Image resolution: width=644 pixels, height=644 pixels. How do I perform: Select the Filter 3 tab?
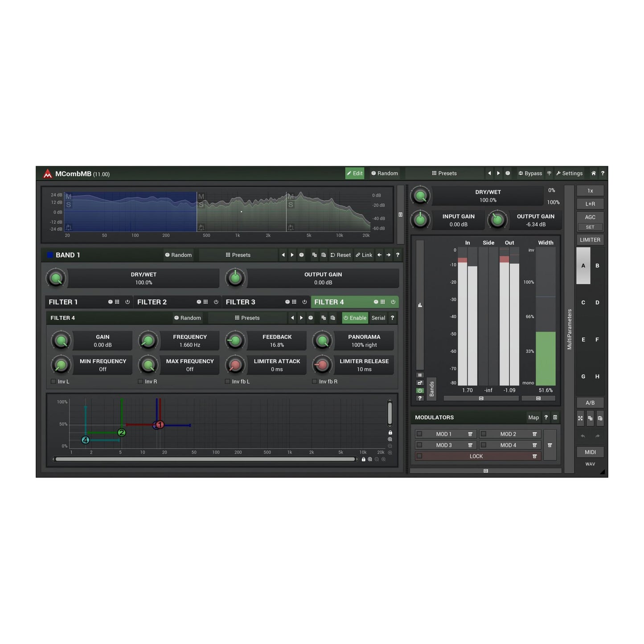(x=241, y=302)
